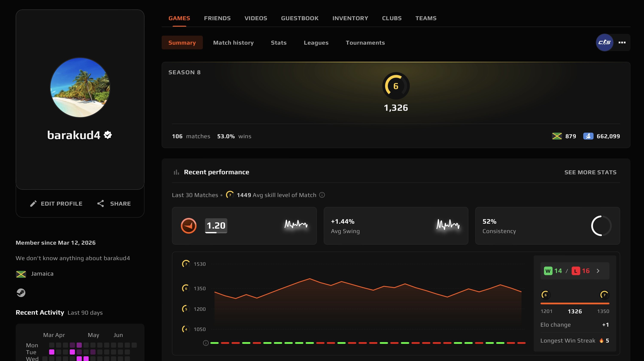Click the SHARE button
This screenshot has height=361, width=644.
tap(114, 203)
